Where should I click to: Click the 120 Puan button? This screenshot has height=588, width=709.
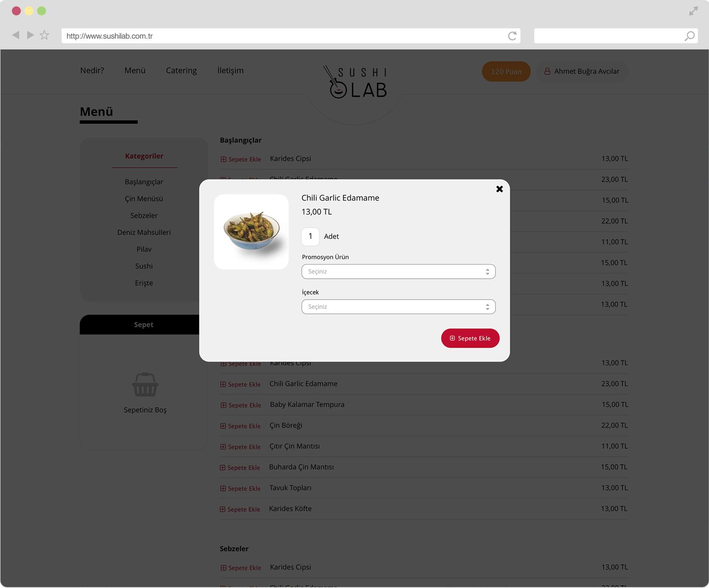[x=506, y=71]
